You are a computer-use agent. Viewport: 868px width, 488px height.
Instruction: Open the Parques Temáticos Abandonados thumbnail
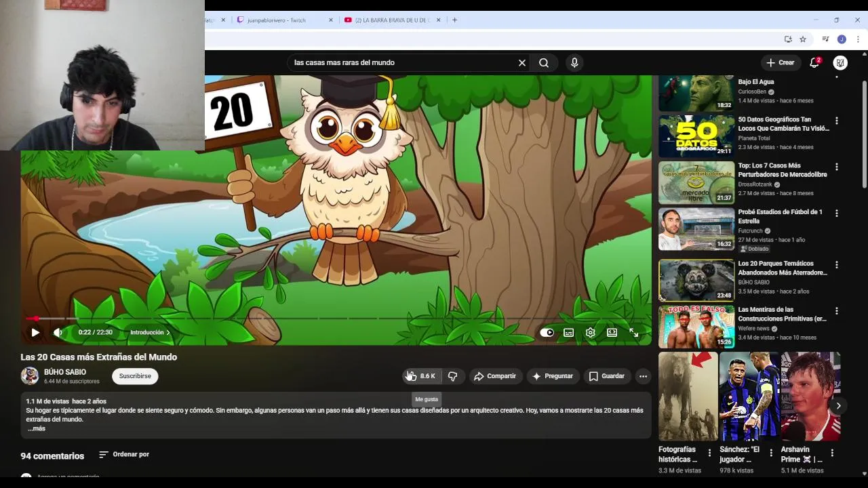pos(696,280)
